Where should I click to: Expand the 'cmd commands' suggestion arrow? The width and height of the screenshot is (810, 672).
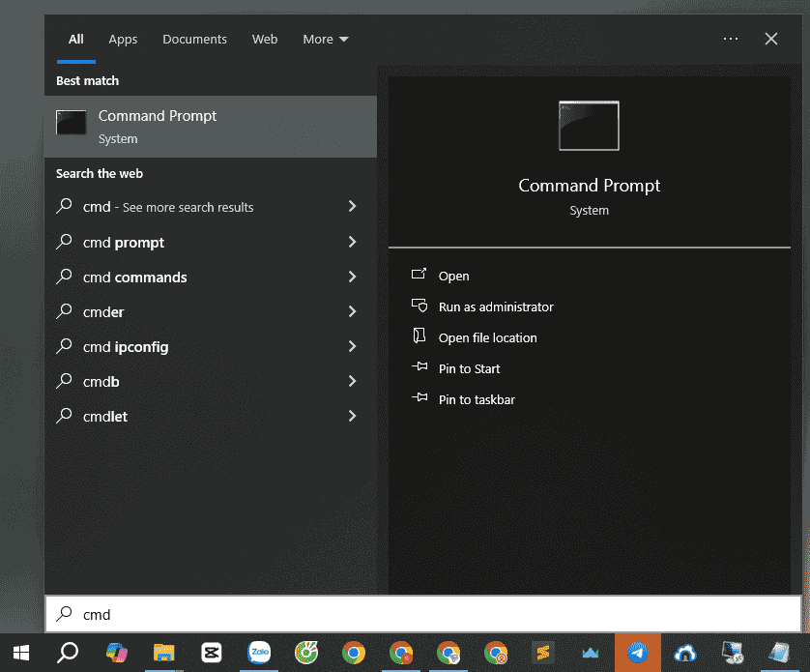click(x=352, y=277)
